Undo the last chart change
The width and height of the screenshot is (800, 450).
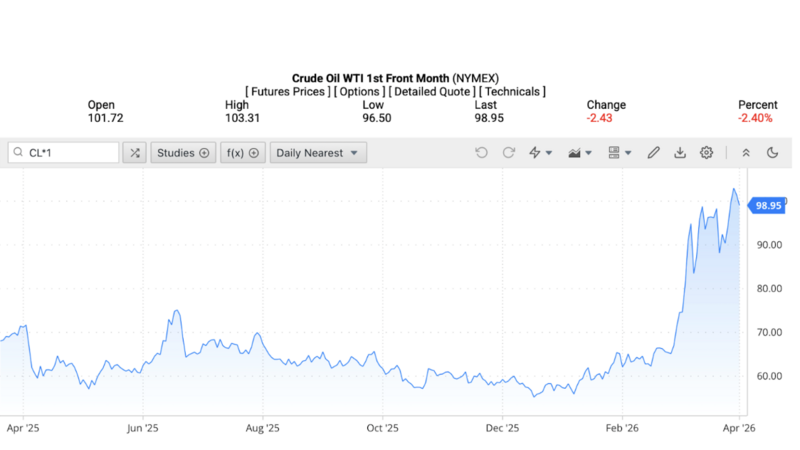481,153
